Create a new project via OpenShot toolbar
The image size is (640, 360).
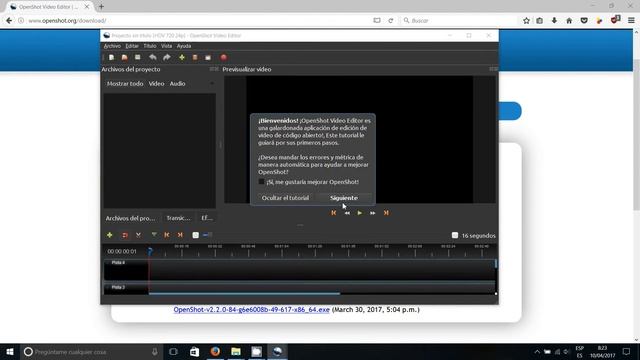point(111,58)
